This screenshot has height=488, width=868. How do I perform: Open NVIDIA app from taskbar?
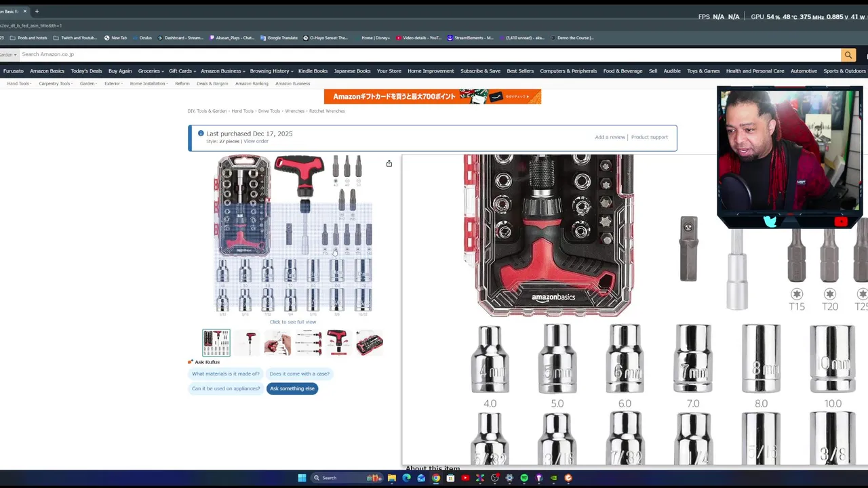pos(553,478)
